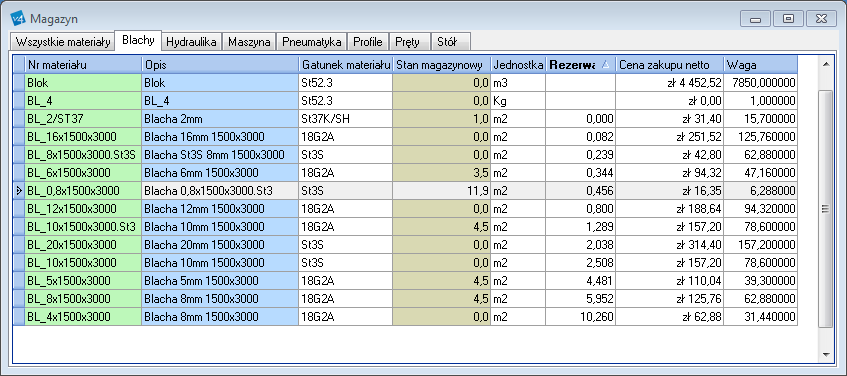The image size is (847, 376).
Task: Click the scrollbar up arrow
Action: pyautogui.click(x=825, y=64)
